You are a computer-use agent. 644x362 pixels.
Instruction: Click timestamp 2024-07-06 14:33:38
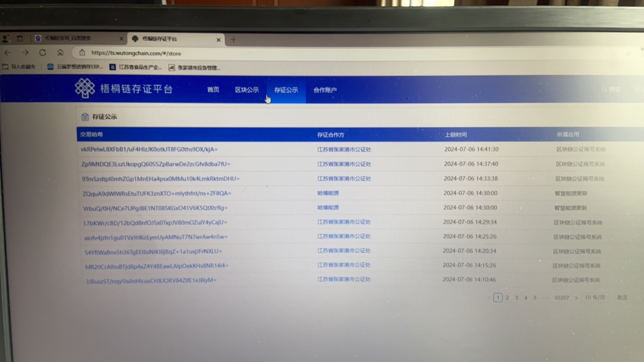pos(471,178)
